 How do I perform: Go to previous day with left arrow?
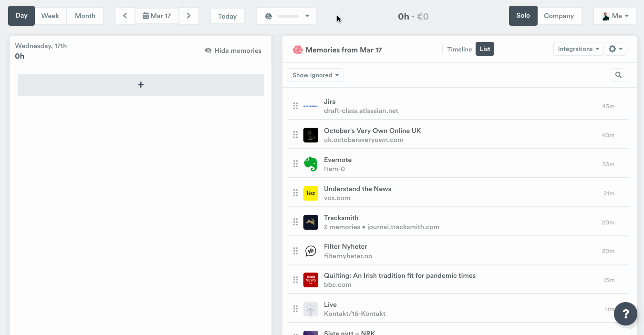(125, 16)
